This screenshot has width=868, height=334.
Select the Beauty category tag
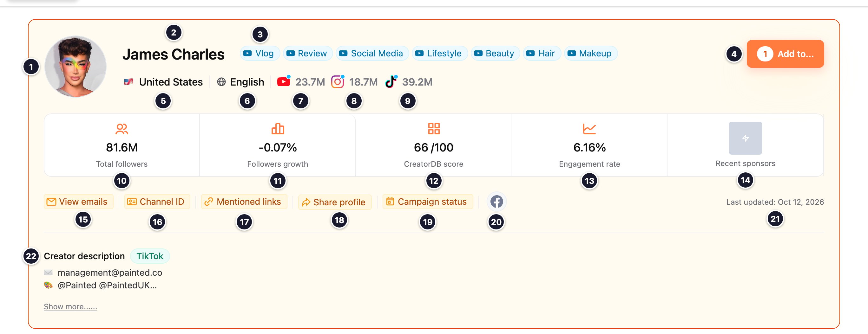coord(495,54)
